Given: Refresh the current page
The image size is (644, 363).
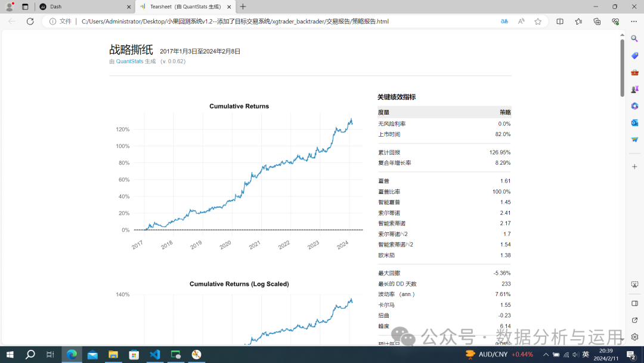Looking at the screenshot, I should tap(30, 21).
